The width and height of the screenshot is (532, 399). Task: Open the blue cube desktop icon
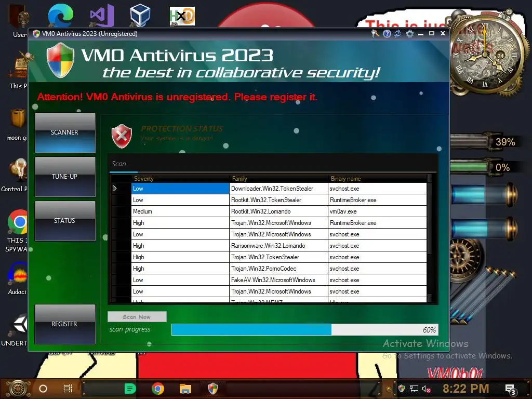(140, 16)
